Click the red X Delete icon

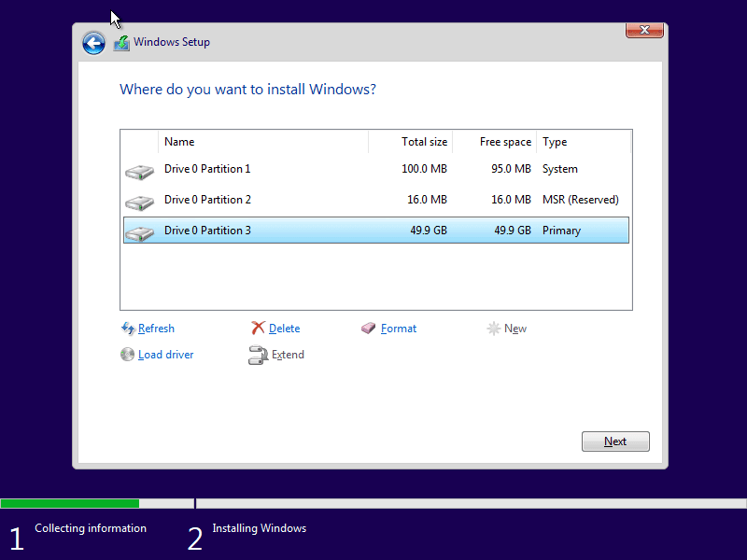point(259,329)
